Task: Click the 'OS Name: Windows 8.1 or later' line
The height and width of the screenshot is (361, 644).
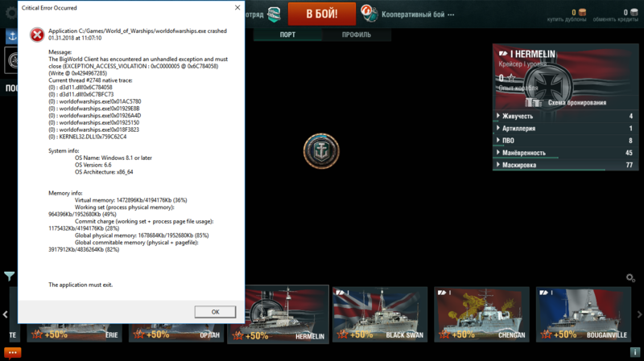Action: tap(114, 158)
